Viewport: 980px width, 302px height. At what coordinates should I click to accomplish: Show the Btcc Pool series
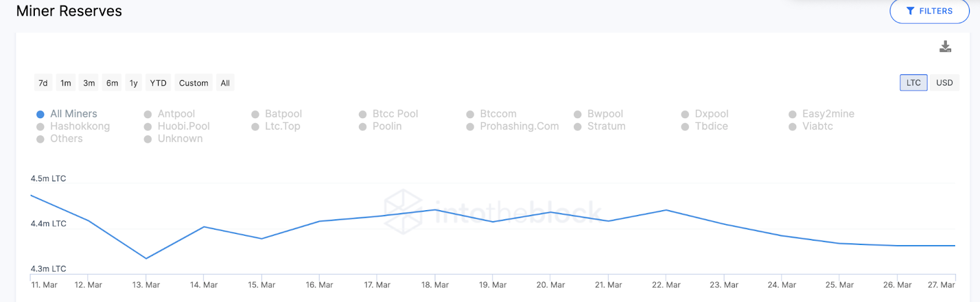(x=394, y=114)
